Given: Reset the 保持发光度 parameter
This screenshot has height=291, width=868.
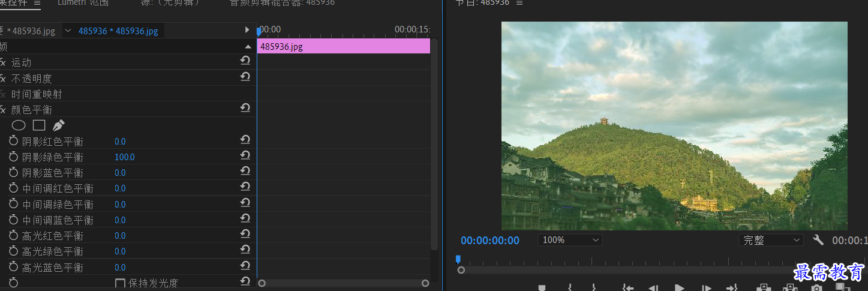Looking at the screenshot, I should click(245, 281).
